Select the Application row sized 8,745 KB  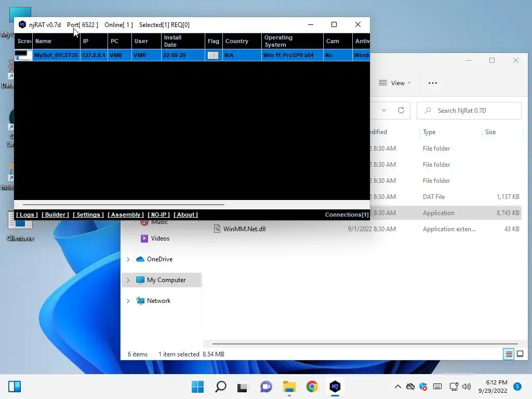click(x=445, y=212)
